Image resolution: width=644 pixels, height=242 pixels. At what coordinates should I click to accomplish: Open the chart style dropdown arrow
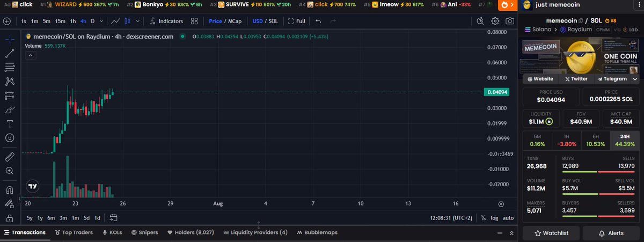138,21
